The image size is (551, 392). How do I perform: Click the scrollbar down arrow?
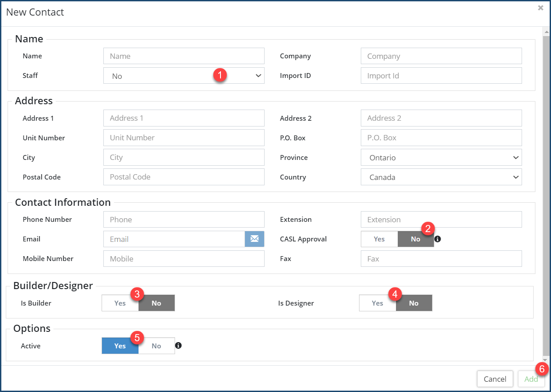click(x=546, y=360)
